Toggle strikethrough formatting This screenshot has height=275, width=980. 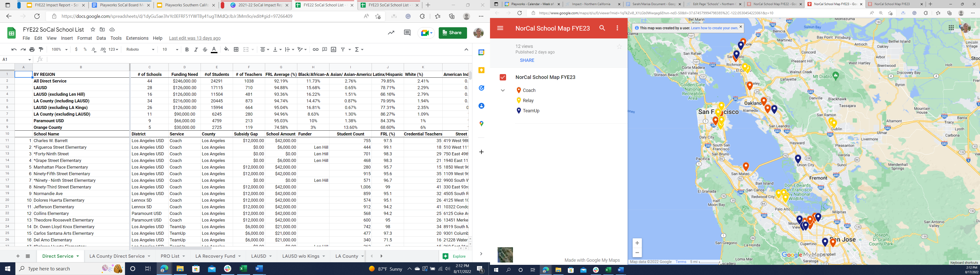pyautogui.click(x=205, y=49)
